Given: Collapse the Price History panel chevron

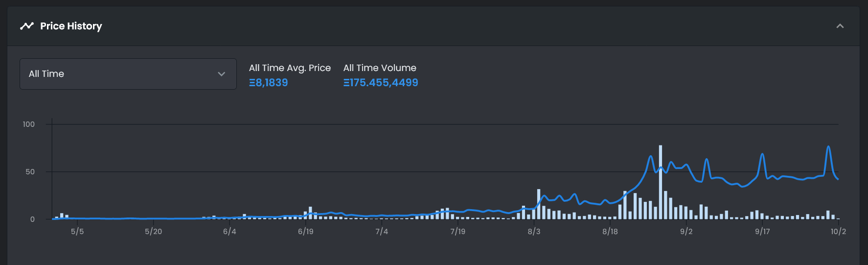Looking at the screenshot, I should click(x=840, y=26).
